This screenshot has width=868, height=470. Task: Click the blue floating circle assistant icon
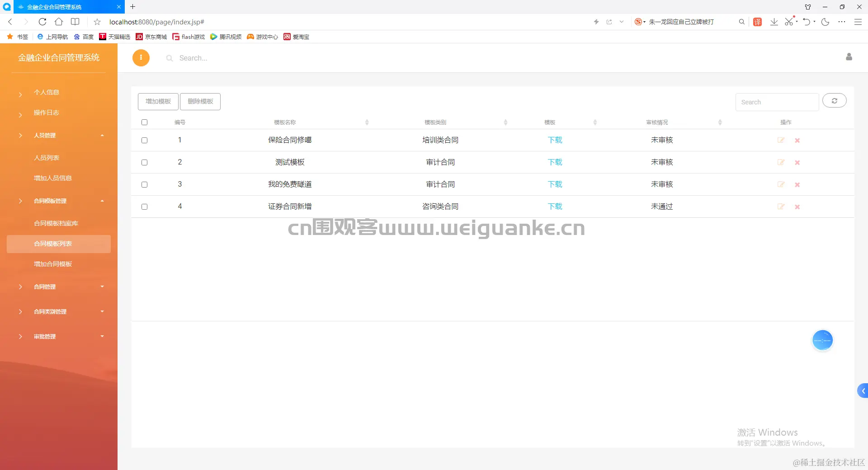tap(822, 340)
